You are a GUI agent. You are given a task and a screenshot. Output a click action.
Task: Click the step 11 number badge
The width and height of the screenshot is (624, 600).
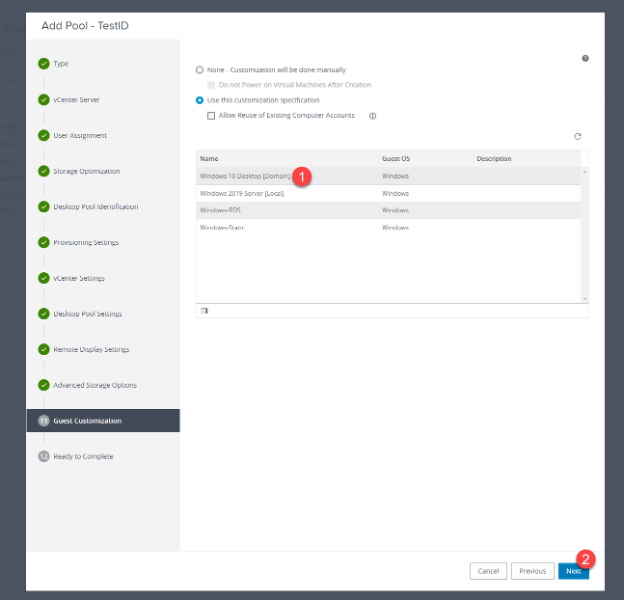click(x=44, y=421)
